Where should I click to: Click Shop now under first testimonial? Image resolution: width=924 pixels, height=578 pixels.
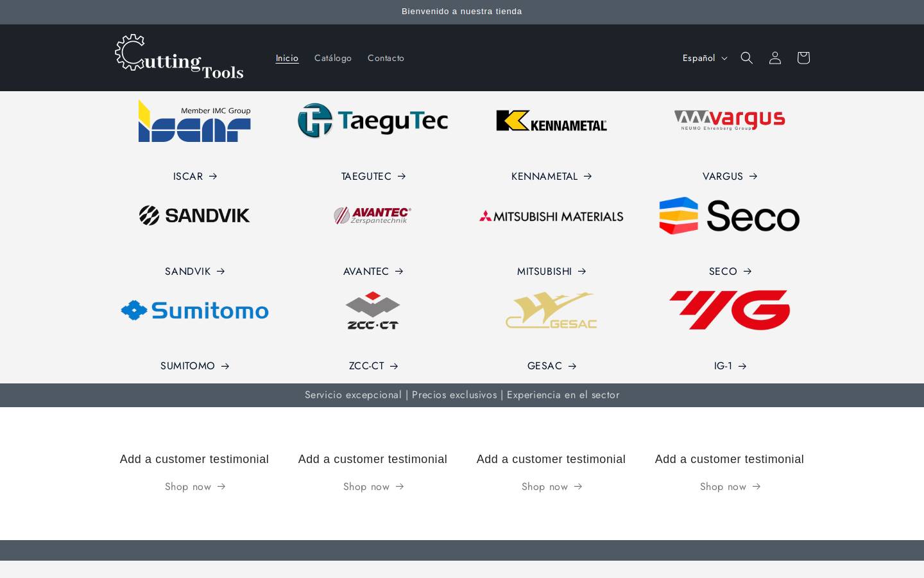coord(195,487)
